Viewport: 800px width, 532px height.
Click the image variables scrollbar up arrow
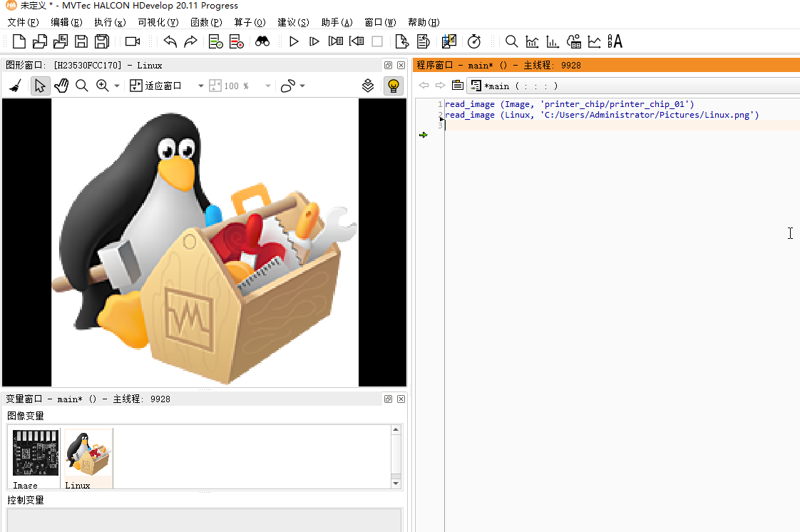pos(396,430)
